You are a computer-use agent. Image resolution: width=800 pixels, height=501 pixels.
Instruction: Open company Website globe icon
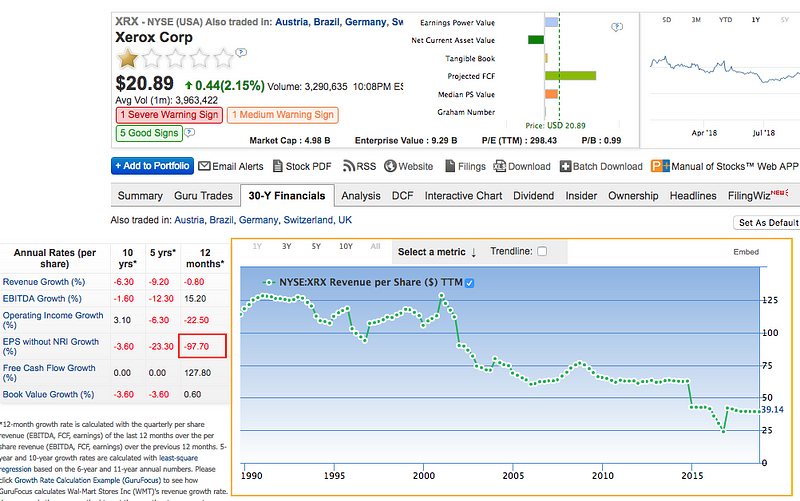[390, 166]
